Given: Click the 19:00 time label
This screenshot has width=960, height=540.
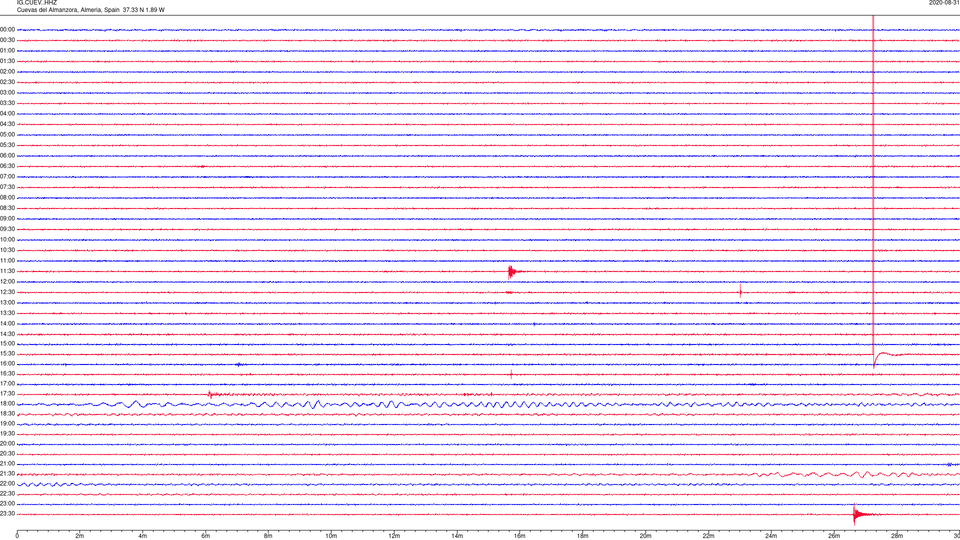Looking at the screenshot, I should pos(7,423).
